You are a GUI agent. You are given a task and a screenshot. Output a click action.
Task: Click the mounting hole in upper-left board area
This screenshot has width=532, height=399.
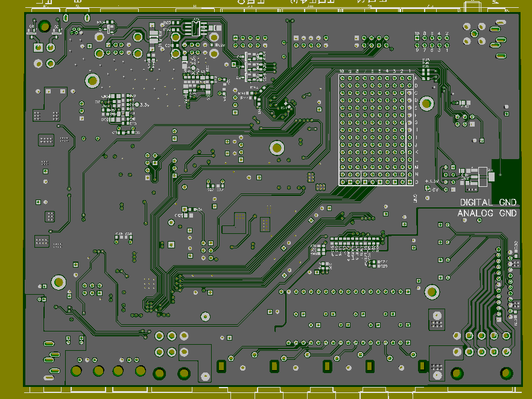point(93,80)
